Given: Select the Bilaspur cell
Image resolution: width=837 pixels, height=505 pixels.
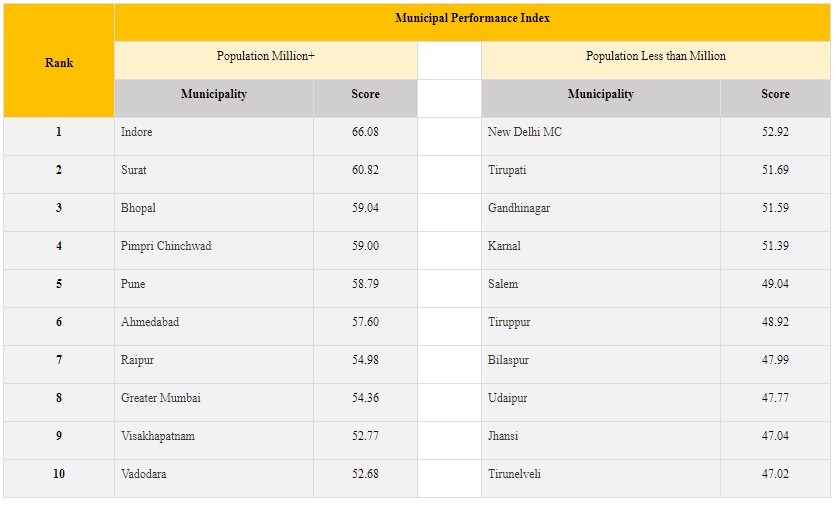Looking at the screenshot, I should tap(601, 364).
